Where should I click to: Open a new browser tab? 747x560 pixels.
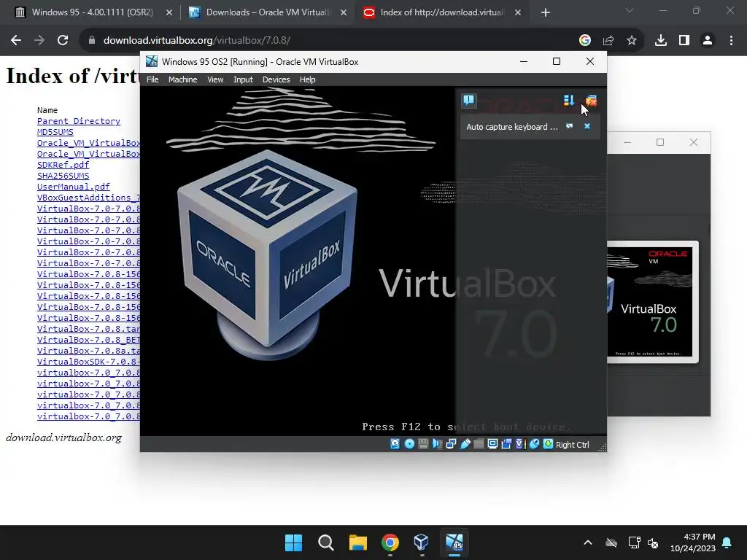546,12
